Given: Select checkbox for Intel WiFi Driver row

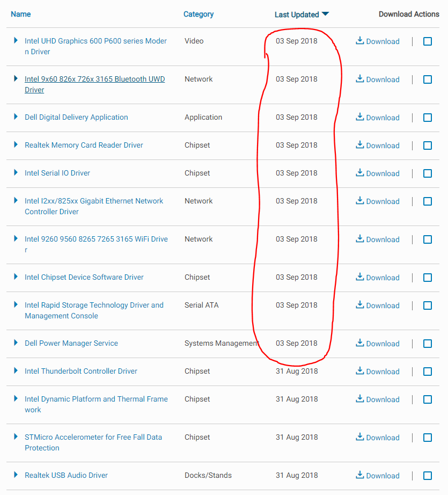Looking at the screenshot, I should click(x=428, y=239).
